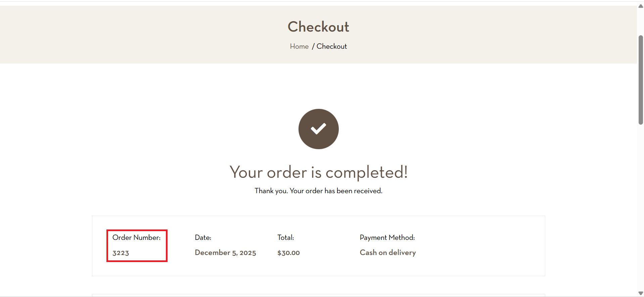Select the order number 3223

pos(121,253)
